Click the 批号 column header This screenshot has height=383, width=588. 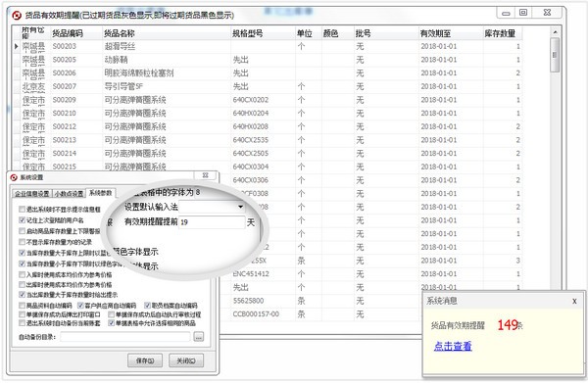pyautogui.click(x=386, y=33)
